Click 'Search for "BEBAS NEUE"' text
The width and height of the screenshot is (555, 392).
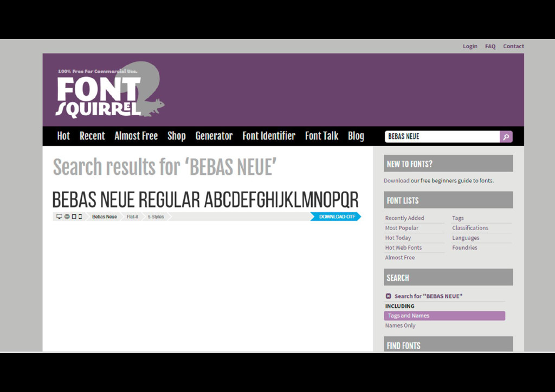point(428,296)
